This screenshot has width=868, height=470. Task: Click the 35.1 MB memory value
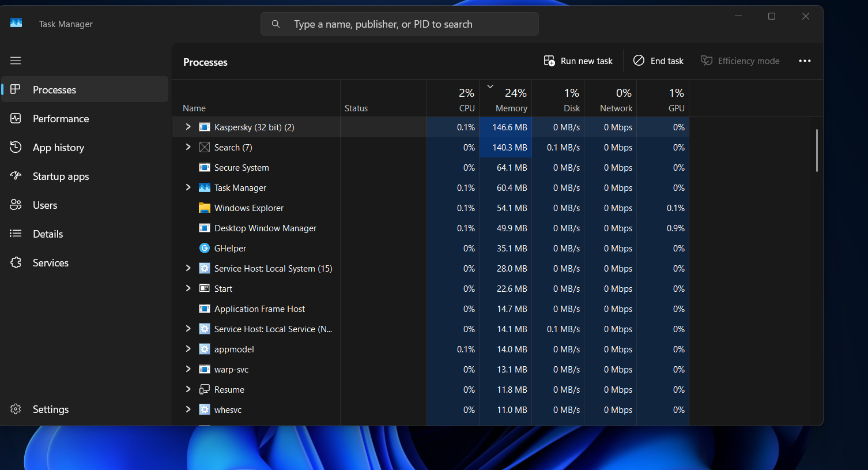click(x=512, y=249)
